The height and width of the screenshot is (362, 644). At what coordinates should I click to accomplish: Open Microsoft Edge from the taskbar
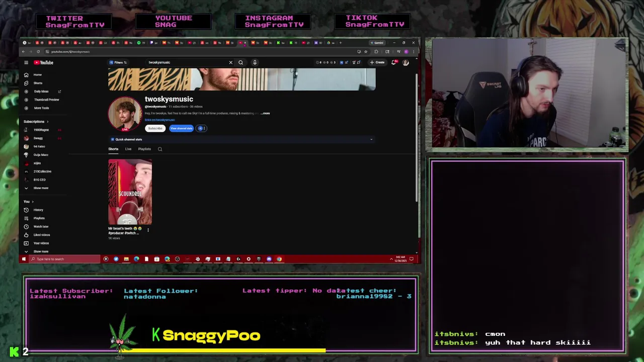136,259
